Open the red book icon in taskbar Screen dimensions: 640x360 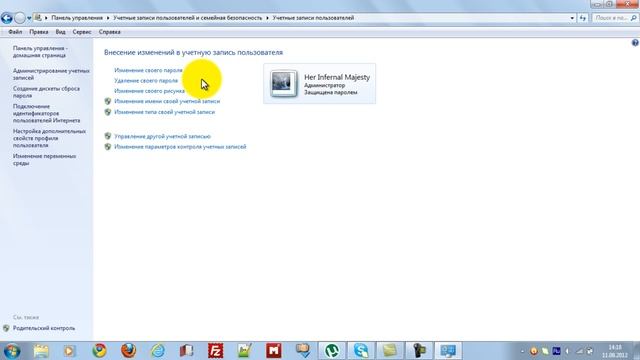click(x=187, y=351)
